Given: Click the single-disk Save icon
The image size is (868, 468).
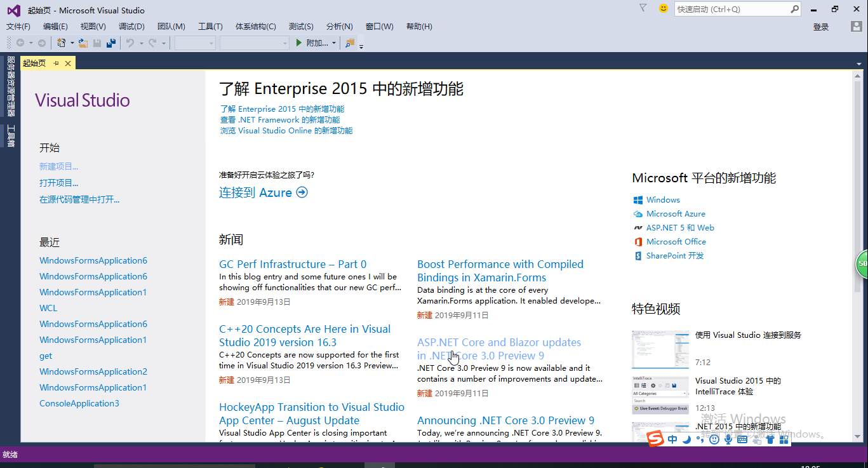Looking at the screenshot, I should pyautogui.click(x=97, y=43).
